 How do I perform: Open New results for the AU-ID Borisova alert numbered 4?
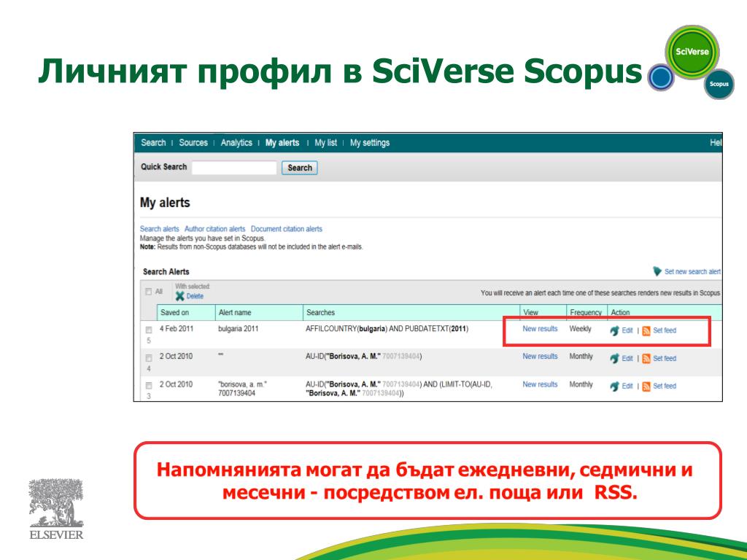point(540,356)
